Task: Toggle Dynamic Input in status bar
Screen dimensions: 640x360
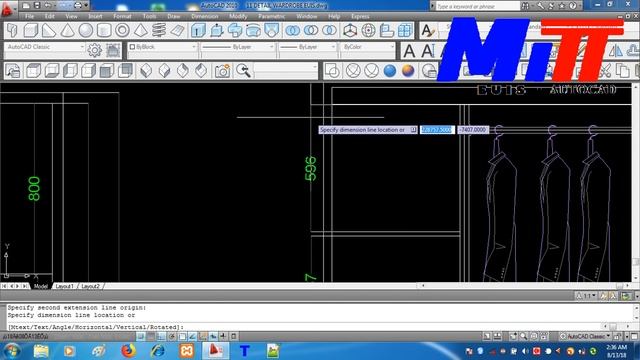Action: point(213,336)
